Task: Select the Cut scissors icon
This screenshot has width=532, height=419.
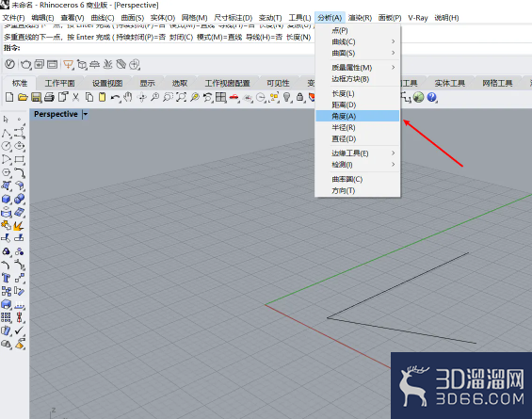Action: (76, 97)
